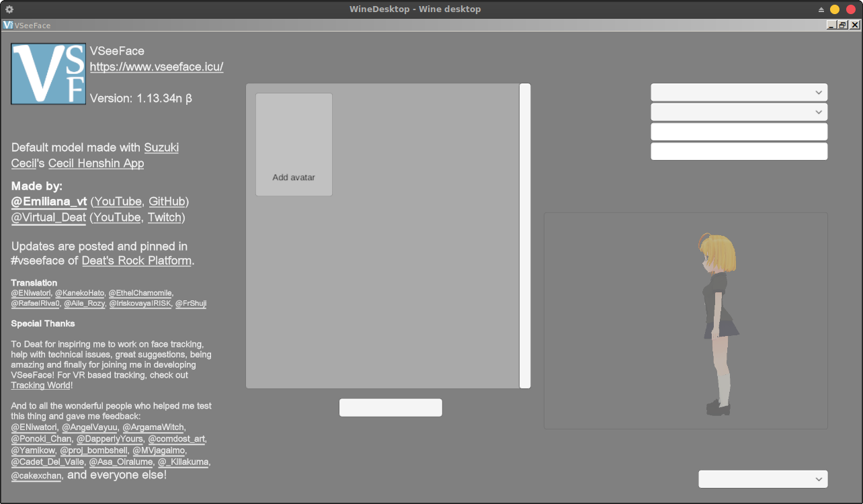Click the button below the avatar list
863x504 pixels.
[391, 407]
